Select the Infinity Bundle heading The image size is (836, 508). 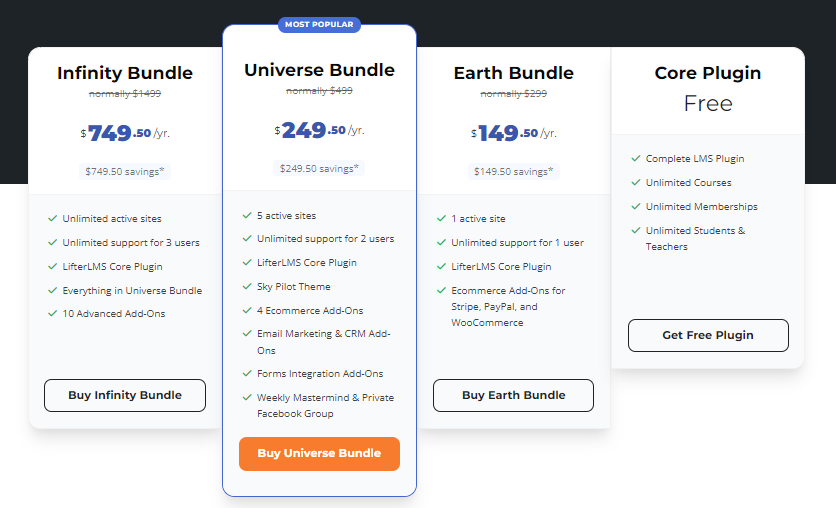click(125, 73)
